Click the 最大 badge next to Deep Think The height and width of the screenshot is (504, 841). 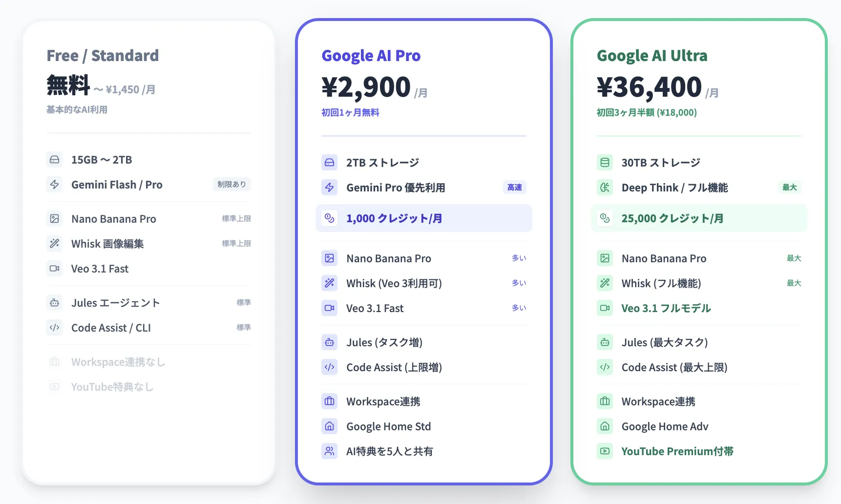(x=789, y=187)
